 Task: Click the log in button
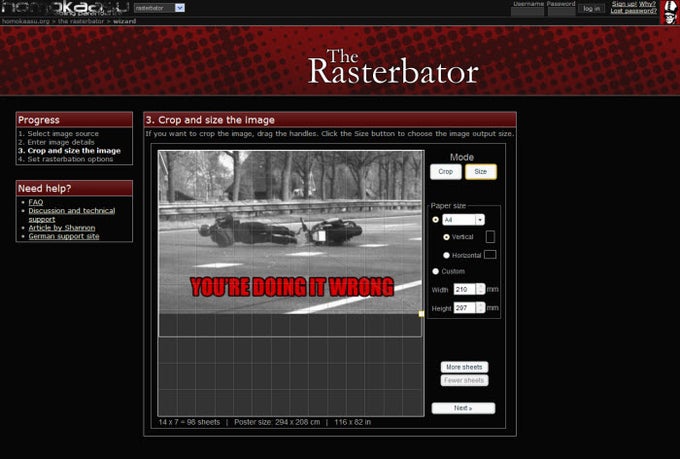pos(591,9)
